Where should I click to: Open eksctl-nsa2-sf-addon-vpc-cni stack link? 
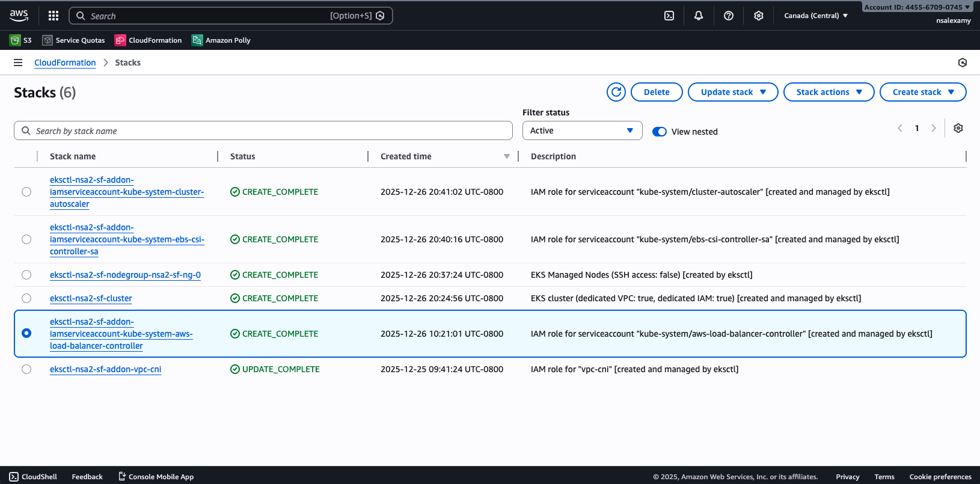click(x=105, y=369)
